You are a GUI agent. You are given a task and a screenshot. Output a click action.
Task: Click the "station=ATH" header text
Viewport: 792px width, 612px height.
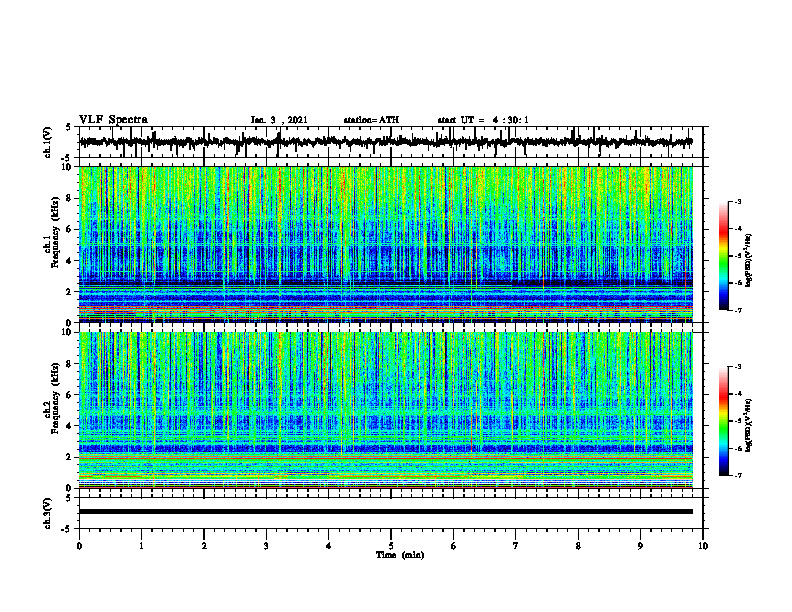(x=371, y=120)
